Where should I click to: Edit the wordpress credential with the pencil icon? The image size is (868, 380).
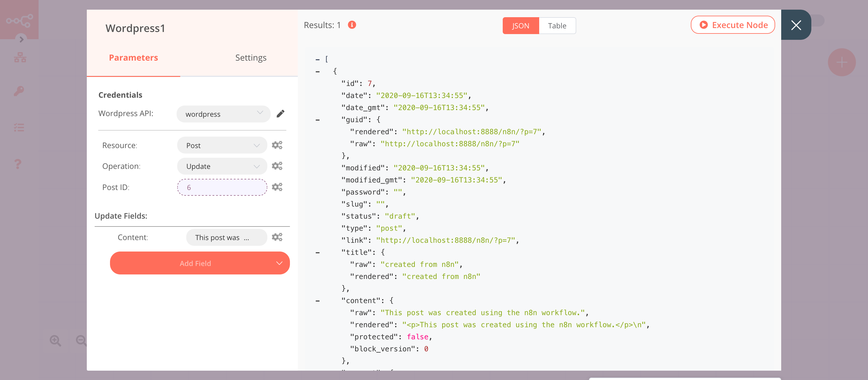pos(281,114)
